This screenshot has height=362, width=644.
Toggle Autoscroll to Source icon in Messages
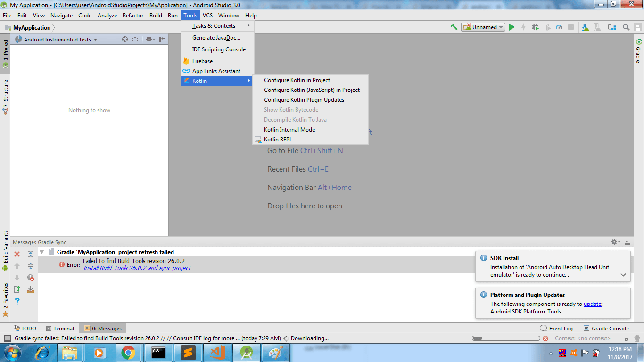click(31, 289)
